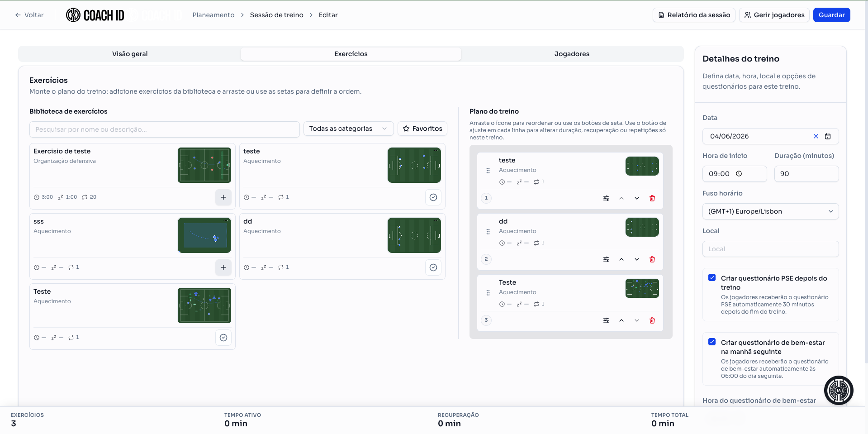Image resolution: width=868 pixels, height=434 pixels.
Task: Switch to the Exercícios tab
Action: pyautogui.click(x=351, y=54)
